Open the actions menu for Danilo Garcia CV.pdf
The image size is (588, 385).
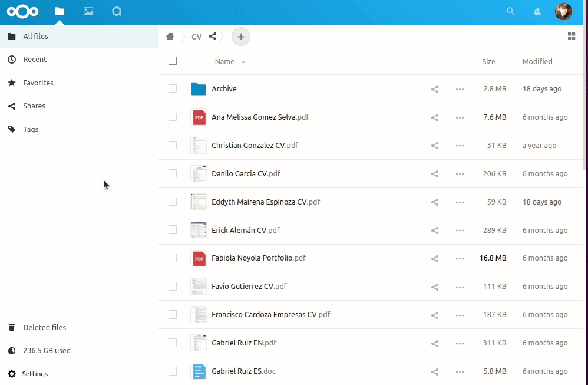coord(460,173)
